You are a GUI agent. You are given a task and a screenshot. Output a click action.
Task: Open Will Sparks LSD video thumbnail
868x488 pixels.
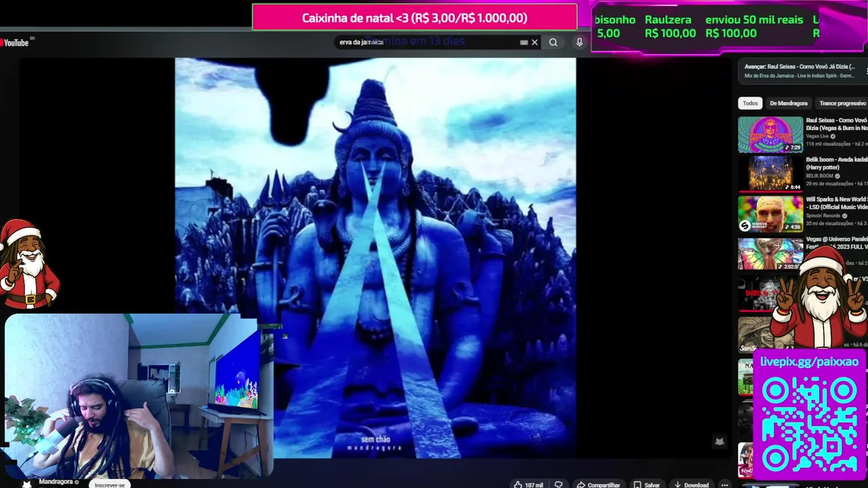click(770, 213)
